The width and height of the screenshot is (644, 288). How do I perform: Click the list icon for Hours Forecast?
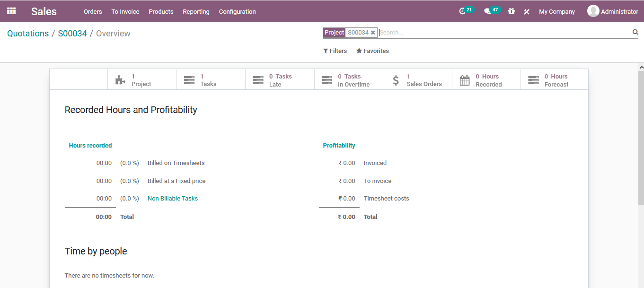[x=533, y=80]
